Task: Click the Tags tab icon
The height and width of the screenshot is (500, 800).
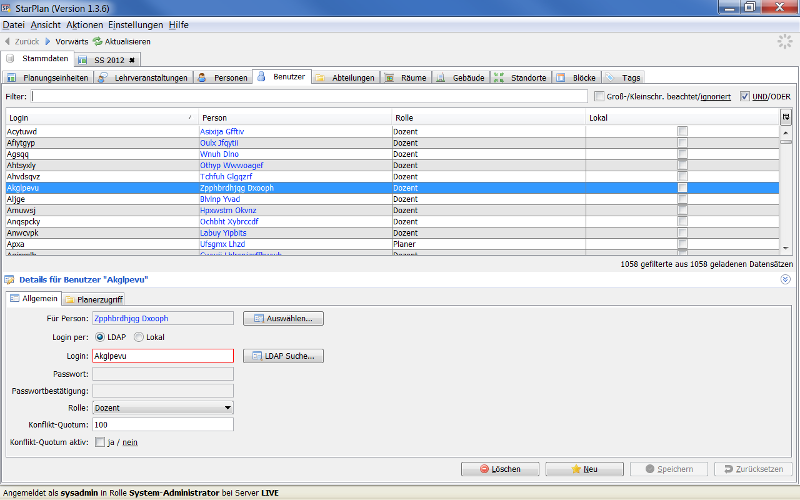Action: [x=610, y=78]
